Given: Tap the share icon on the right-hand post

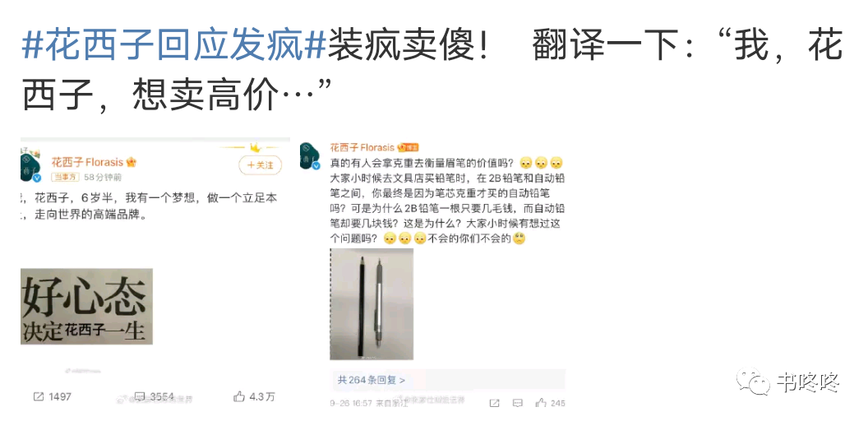Looking at the screenshot, I should point(494,403).
